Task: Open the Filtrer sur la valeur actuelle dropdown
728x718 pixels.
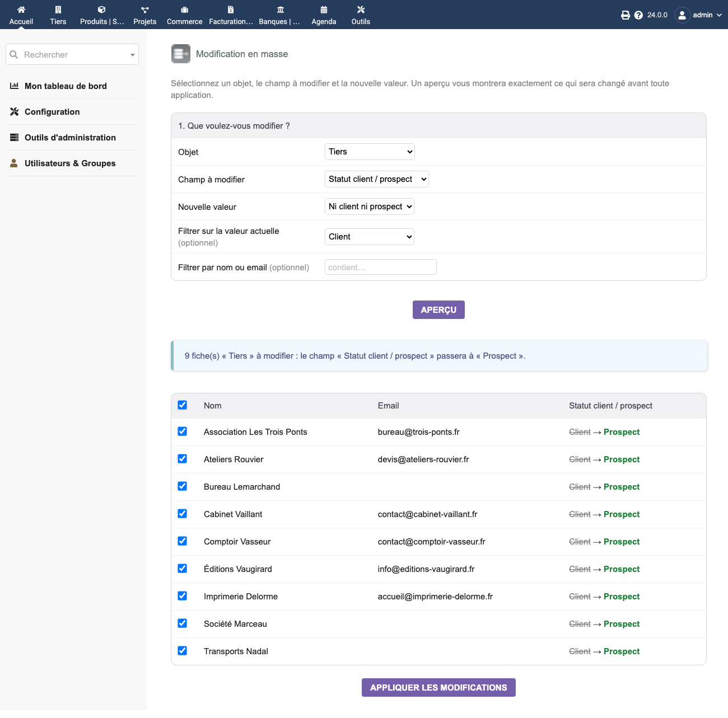Action: click(370, 237)
